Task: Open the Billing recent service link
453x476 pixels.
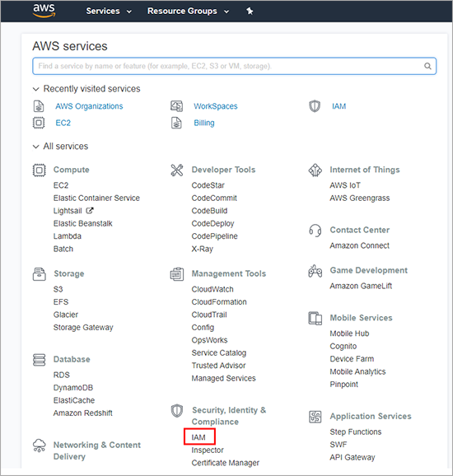Action: pos(204,123)
